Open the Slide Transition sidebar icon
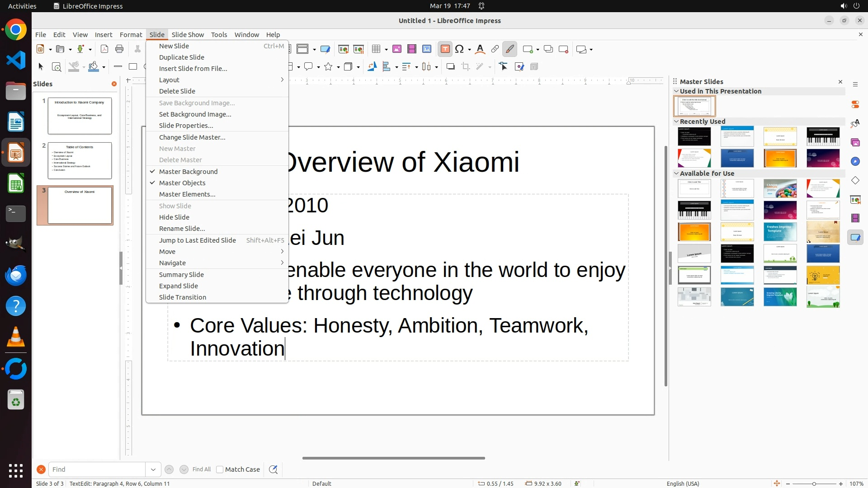Image resolution: width=868 pixels, height=488 pixels. (855, 199)
